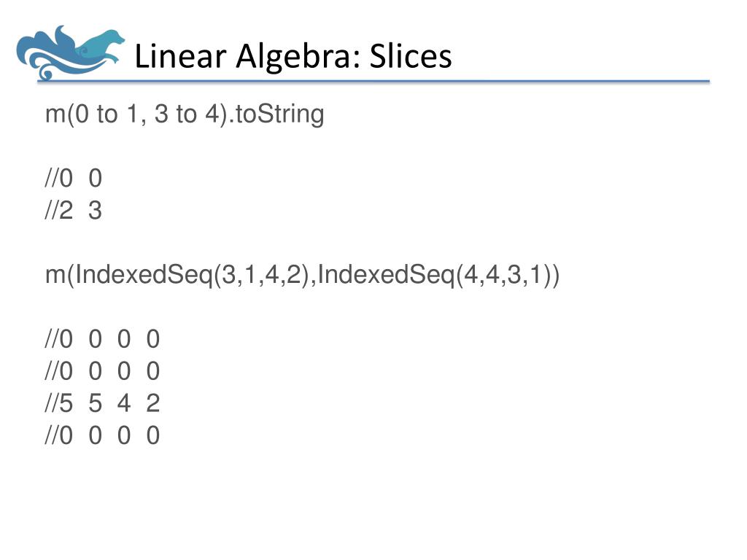Click the number 3 in '//2 3'

pos(96,211)
